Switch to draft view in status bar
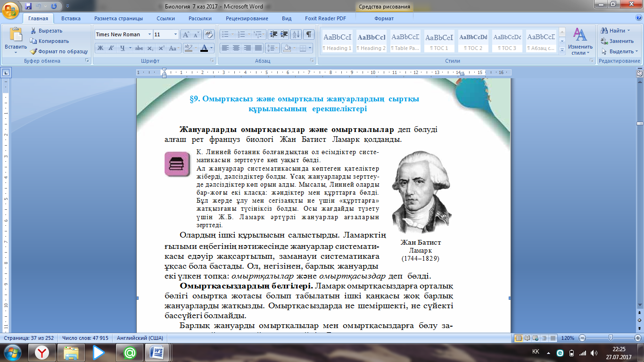This screenshot has height=362, width=644. tap(553, 338)
